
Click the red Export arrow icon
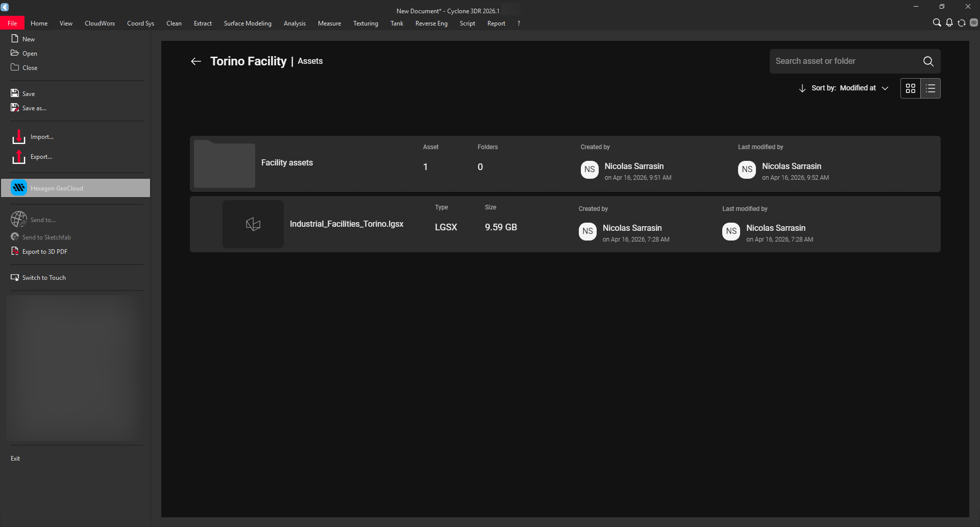coord(19,157)
